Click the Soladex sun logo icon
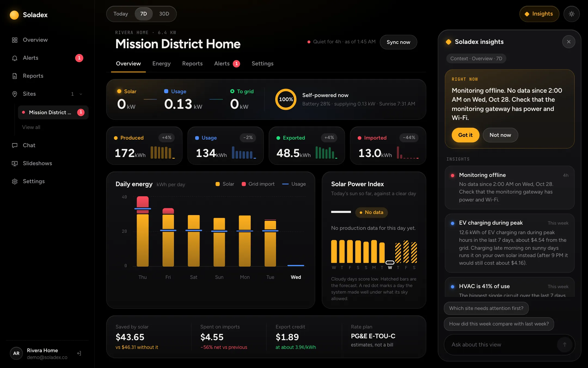 point(14,15)
